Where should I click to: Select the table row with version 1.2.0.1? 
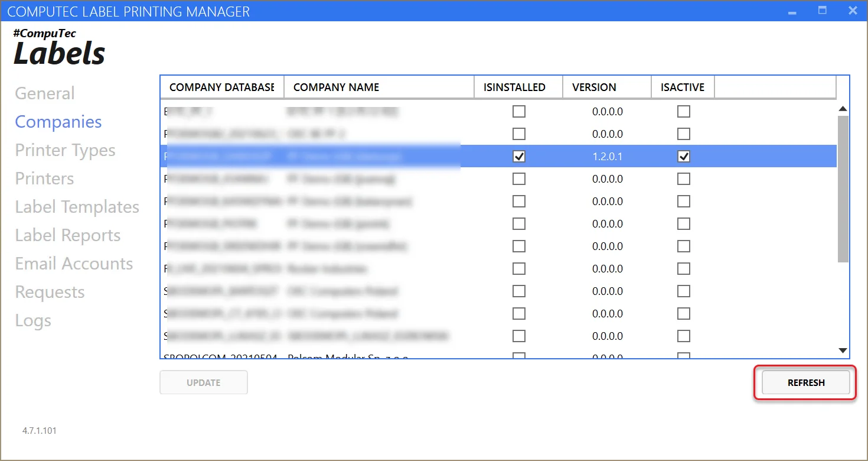click(607, 157)
